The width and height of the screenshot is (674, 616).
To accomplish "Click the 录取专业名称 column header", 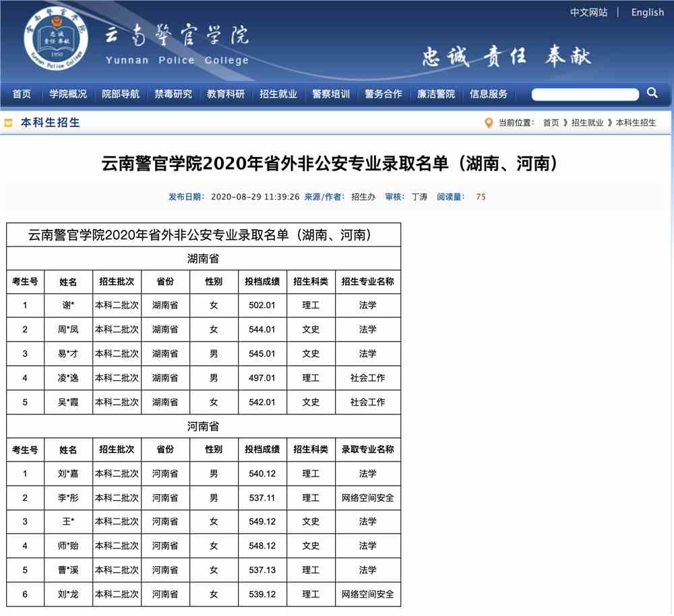I will 368,450.
